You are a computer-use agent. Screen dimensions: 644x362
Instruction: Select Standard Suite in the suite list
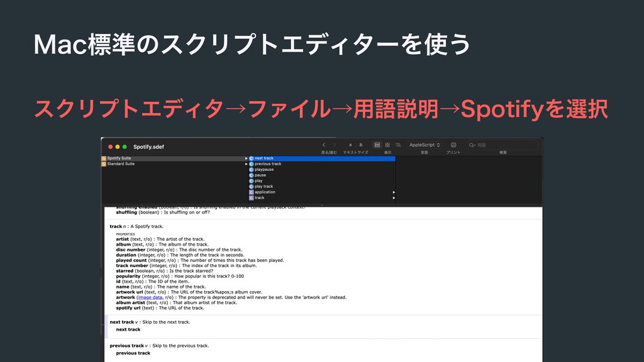[x=174, y=164]
